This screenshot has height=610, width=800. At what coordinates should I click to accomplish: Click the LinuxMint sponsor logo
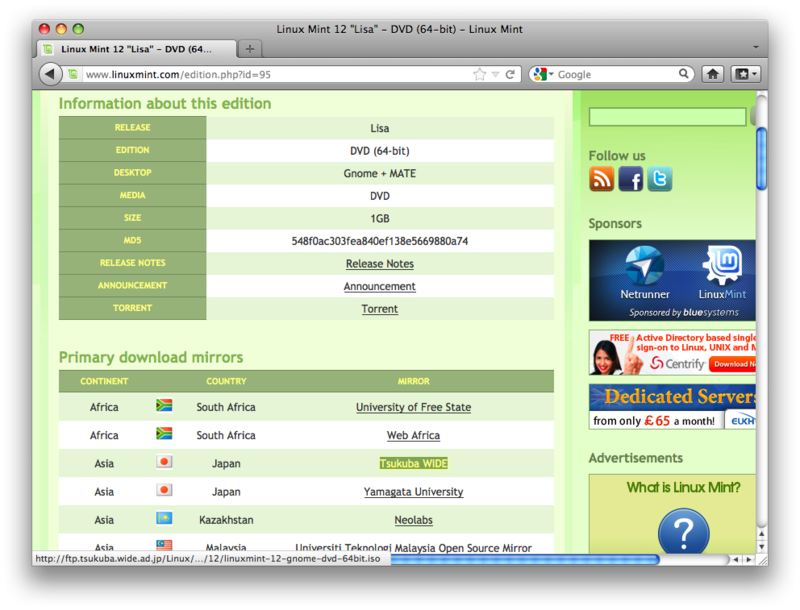point(722,273)
